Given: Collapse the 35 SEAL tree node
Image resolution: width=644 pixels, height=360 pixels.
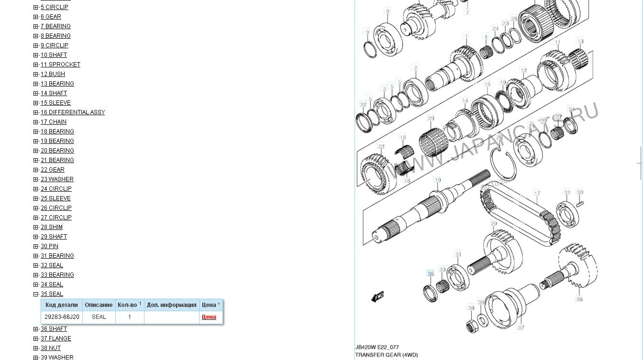Looking at the screenshot, I should (36, 294).
